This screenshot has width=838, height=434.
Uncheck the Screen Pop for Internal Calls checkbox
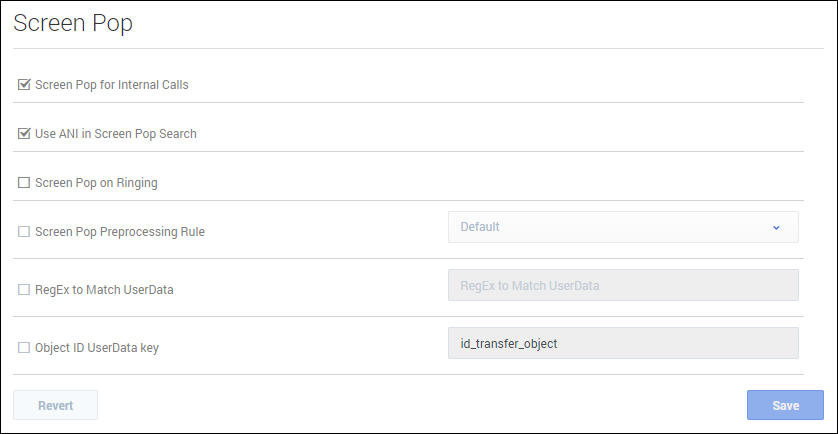click(x=24, y=85)
